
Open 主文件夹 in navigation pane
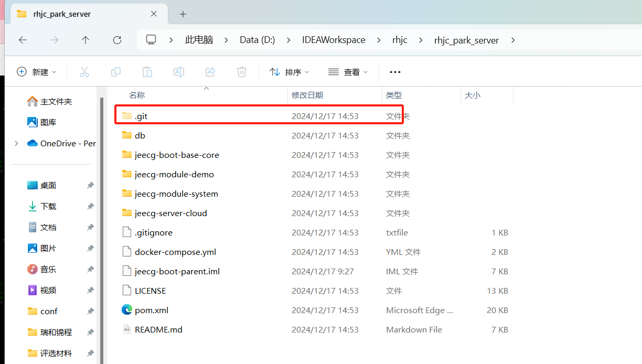tap(49, 101)
